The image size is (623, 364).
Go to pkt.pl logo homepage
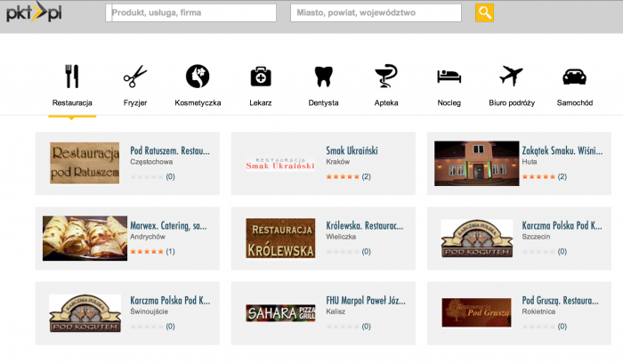click(x=34, y=12)
